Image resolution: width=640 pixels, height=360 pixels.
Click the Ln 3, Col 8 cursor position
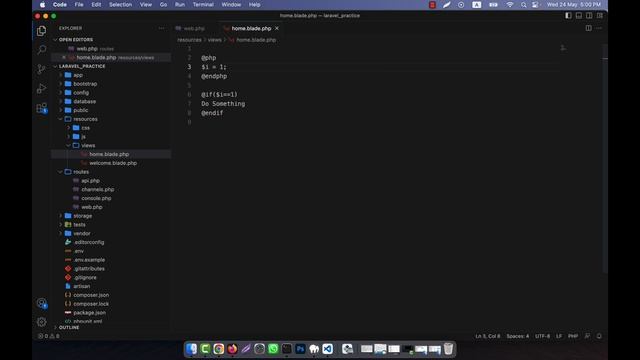pos(488,336)
